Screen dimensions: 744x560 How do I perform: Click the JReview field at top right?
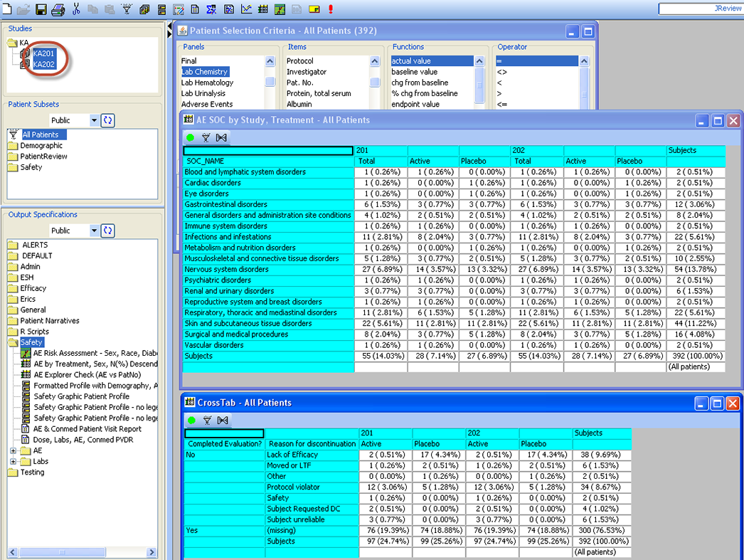pyautogui.click(x=701, y=9)
